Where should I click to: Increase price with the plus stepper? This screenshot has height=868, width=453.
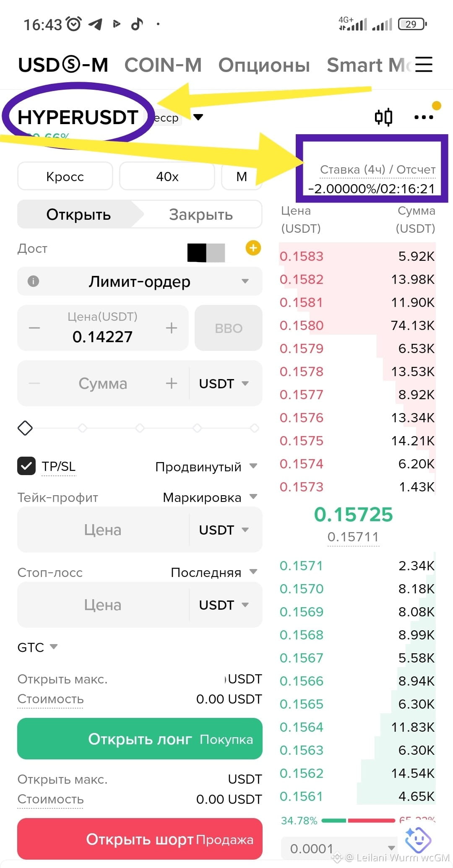coord(171,328)
